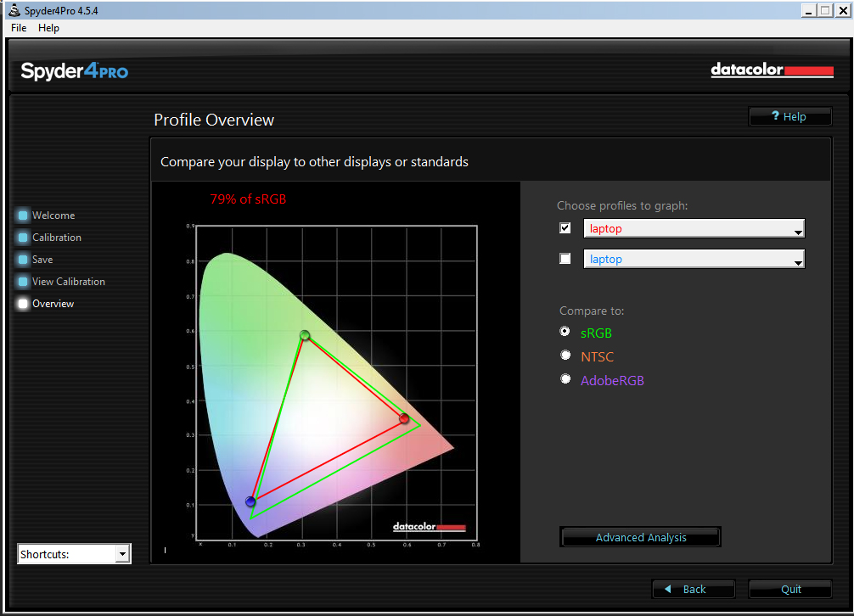Click the red primary point on gamut chart

click(404, 418)
